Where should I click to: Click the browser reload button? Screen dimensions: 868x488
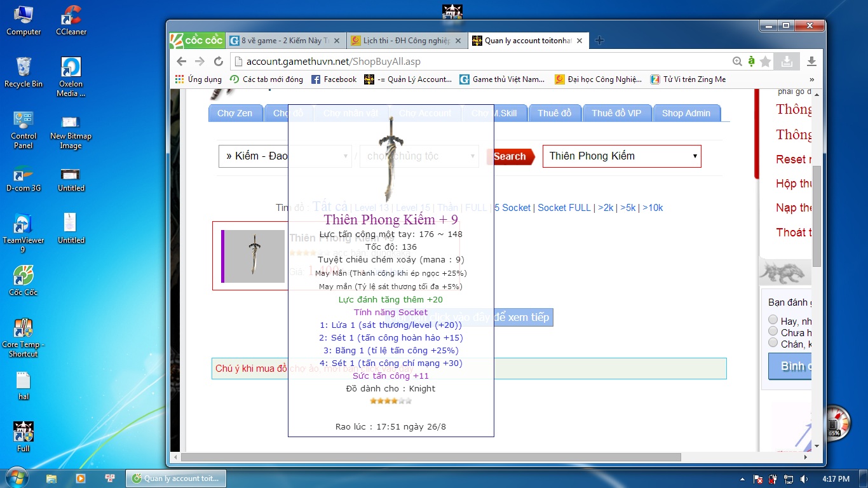click(x=219, y=62)
